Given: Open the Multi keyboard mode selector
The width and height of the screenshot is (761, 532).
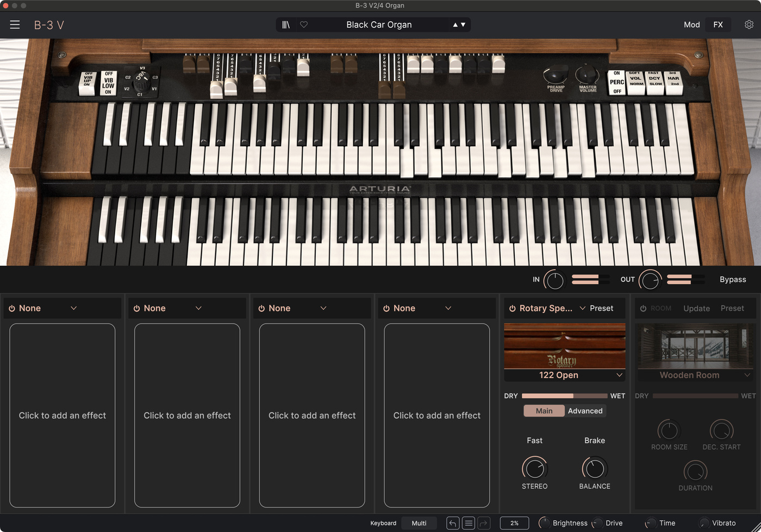Looking at the screenshot, I should tap(419, 523).
